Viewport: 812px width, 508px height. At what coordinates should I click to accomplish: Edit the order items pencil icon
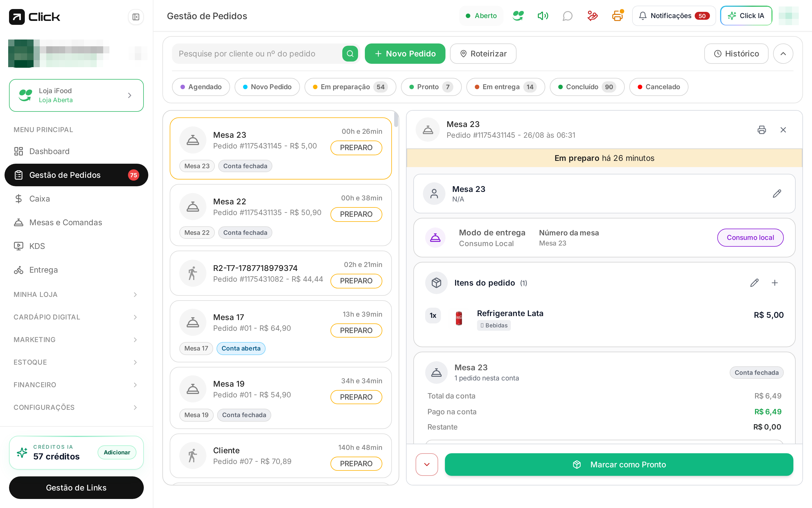coord(754,283)
